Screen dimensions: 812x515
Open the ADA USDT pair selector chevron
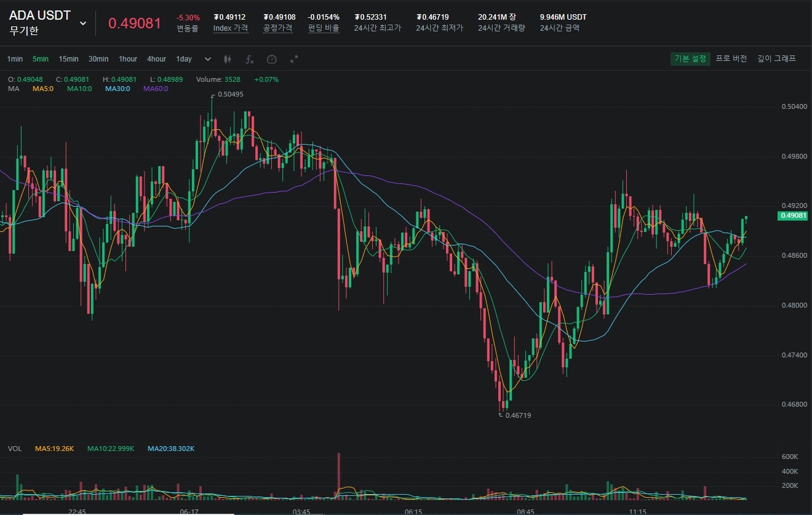click(x=83, y=23)
